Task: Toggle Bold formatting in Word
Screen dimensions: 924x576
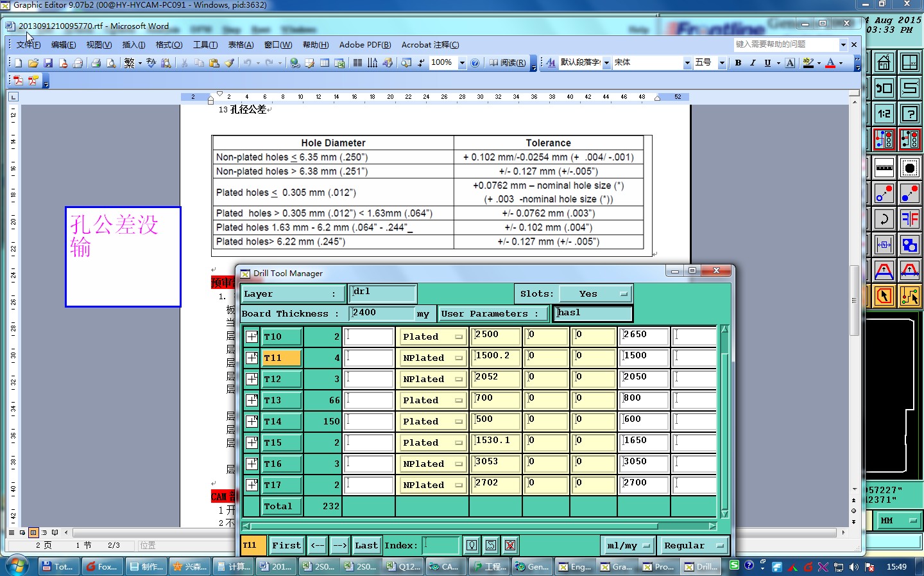Action: tap(738, 63)
